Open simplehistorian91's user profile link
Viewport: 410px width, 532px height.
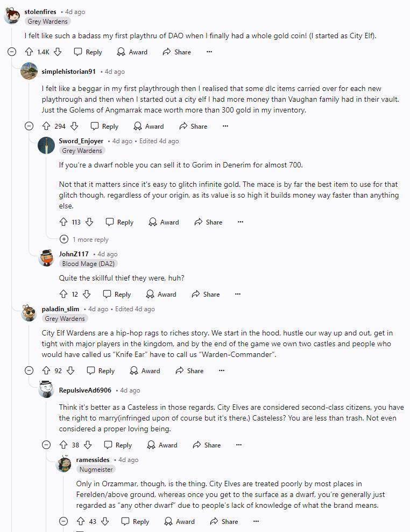pyautogui.click(x=68, y=72)
